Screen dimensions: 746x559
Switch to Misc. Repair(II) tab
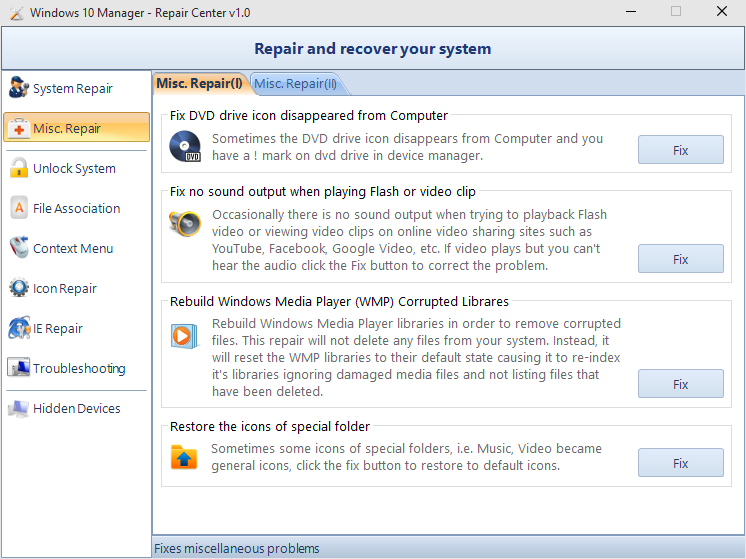pyautogui.click(x=296, y=84)
